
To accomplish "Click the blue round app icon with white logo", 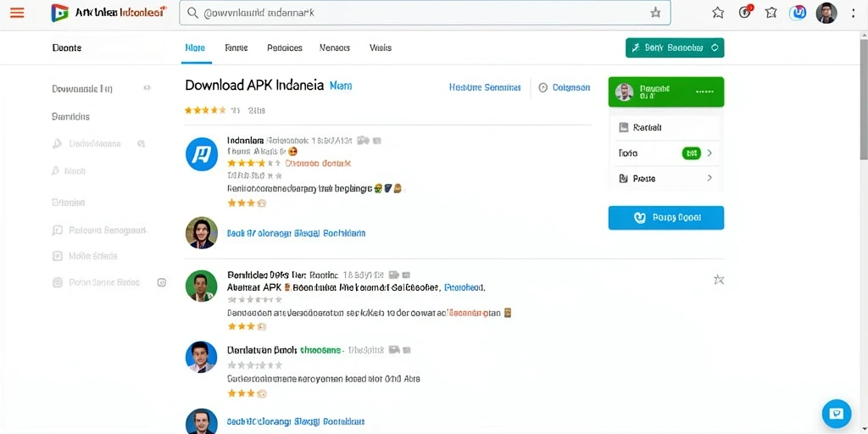I will pyautogui.click(x=202, y=154).
